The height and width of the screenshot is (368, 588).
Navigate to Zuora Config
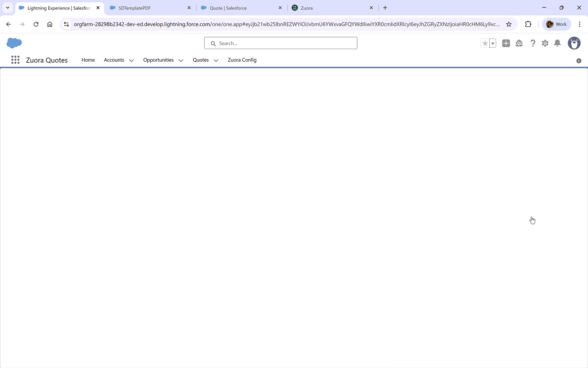242,60
